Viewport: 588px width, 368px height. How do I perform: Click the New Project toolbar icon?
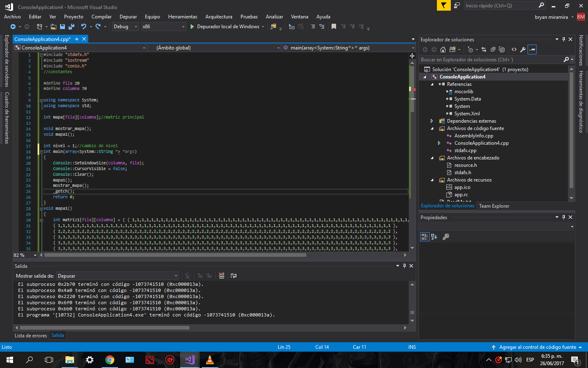coord(40,27)
